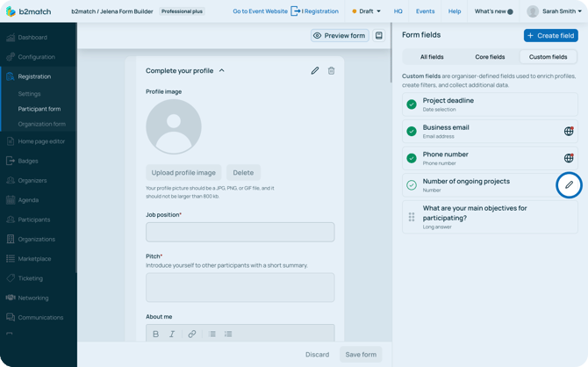The height and width of the screenshot is (367, 588).
Task: Edit the Number of ongoing projects field
Action: pos(569,184)
